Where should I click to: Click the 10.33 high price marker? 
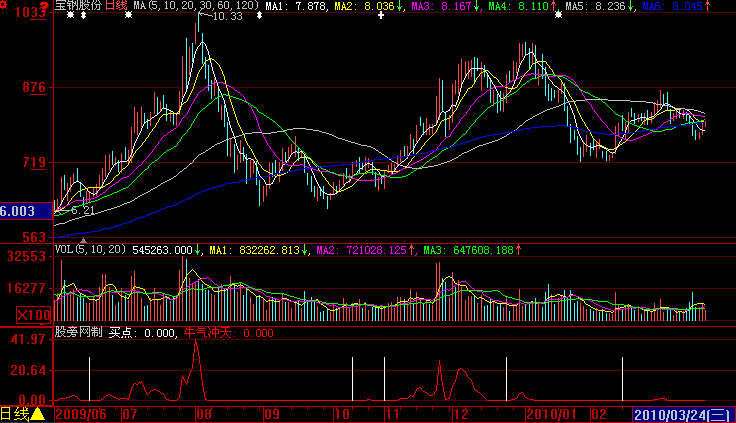(228, 17)
